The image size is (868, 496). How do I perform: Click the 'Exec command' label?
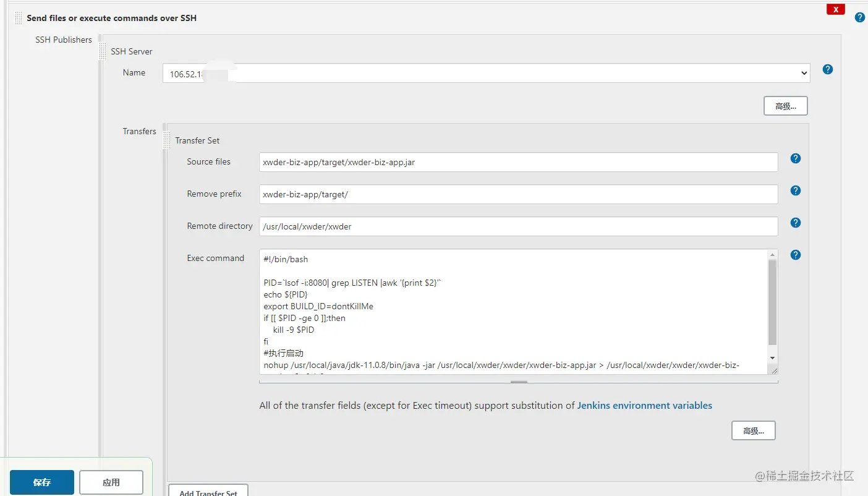[x=216, y=258]
